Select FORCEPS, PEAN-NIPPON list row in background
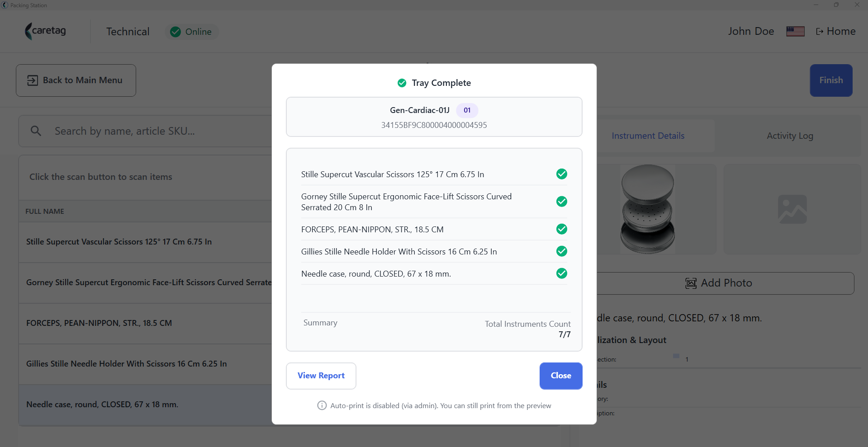Image resolution: width=868 pixels, height=447 pixels. pyautogui.click(x=145, y=323)
